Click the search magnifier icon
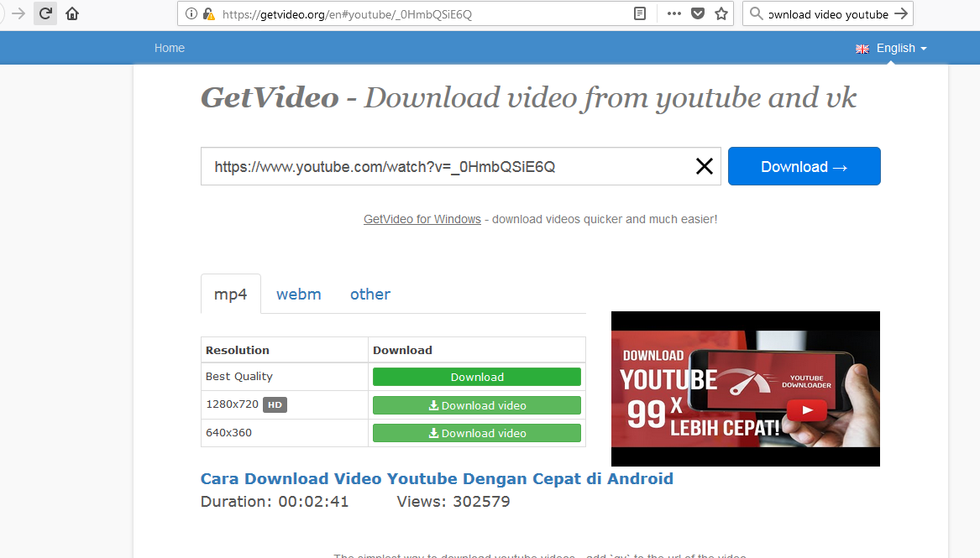This screenshot has width=980, height=558. 757,13
